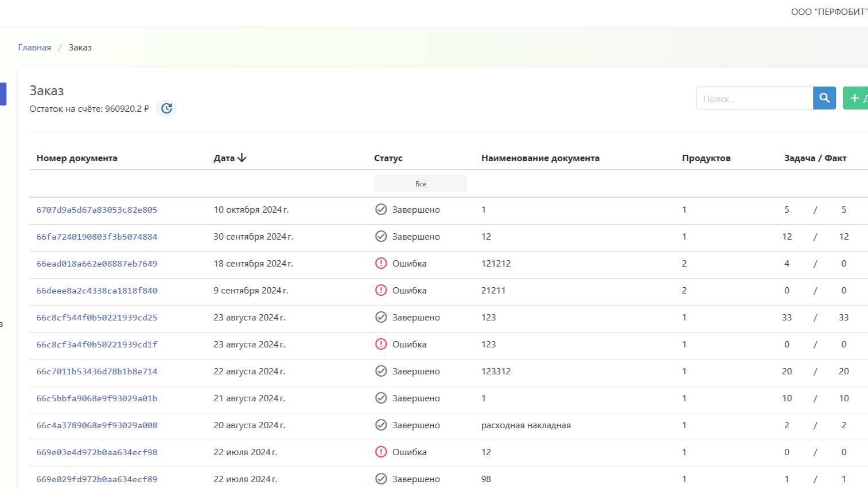Click the Поиск search input field
Screen dimensions: 868x489
[x=754, y=99]
